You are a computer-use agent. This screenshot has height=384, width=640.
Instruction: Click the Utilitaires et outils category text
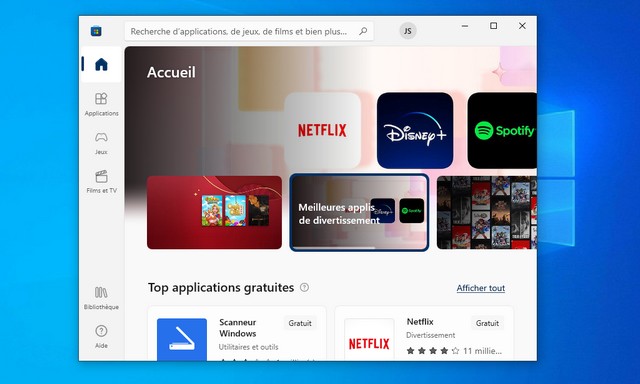click(248, 347)
